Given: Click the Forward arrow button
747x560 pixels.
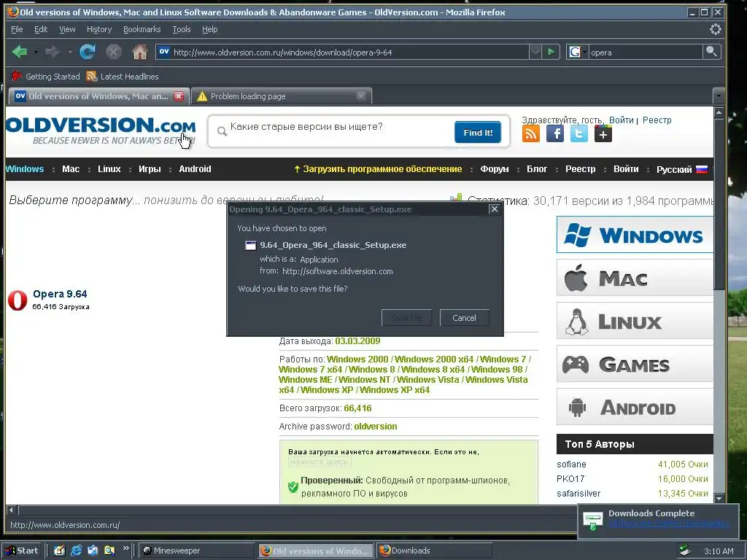Looking at the screenshot, I should pos(53,52).
